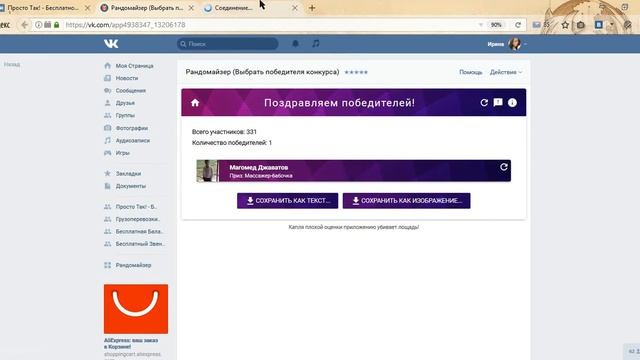Open Действия dropdown menu
The height and width of the screenshot is (360, 640).
pyautogui.click(x=506, y=72)
